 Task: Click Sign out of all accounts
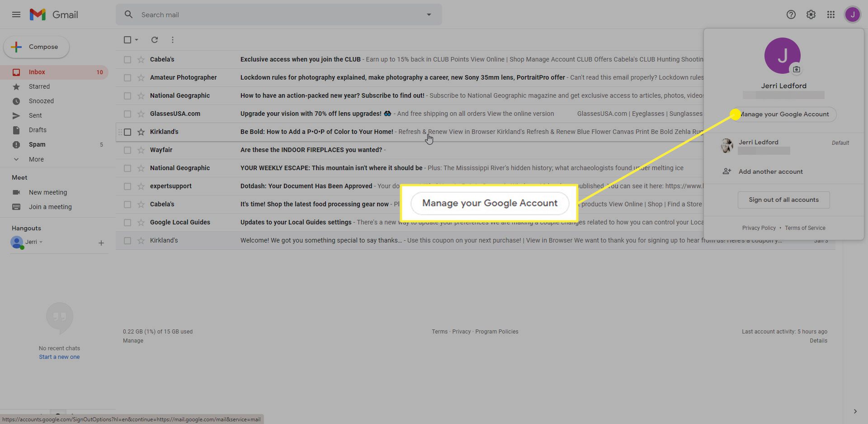pyautogui.click(x=784, y=200)
